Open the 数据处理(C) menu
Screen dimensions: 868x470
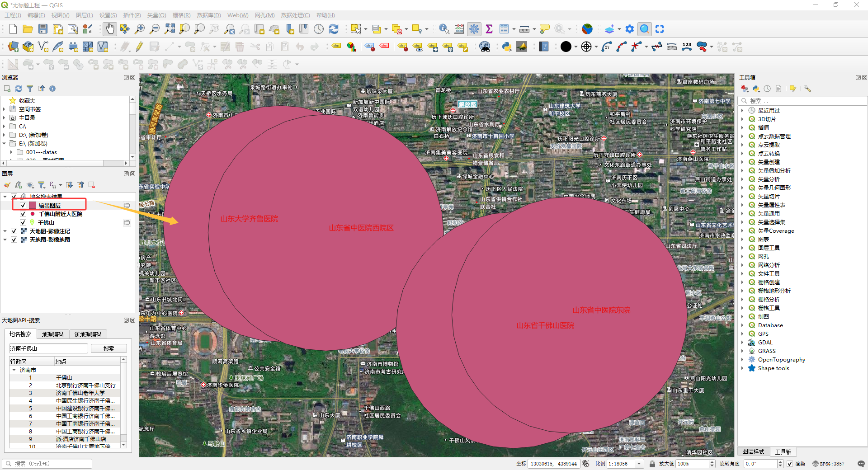[x=295, y=15]
